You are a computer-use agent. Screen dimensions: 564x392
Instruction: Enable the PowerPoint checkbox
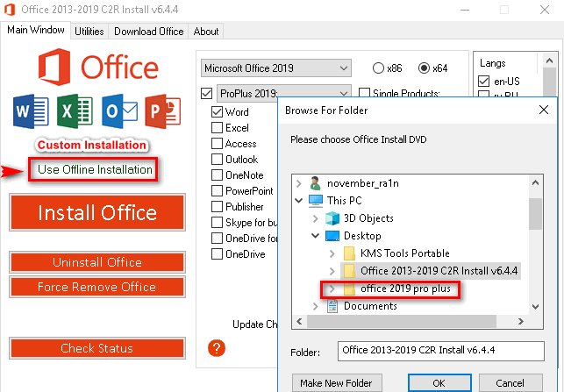point(217,191)
